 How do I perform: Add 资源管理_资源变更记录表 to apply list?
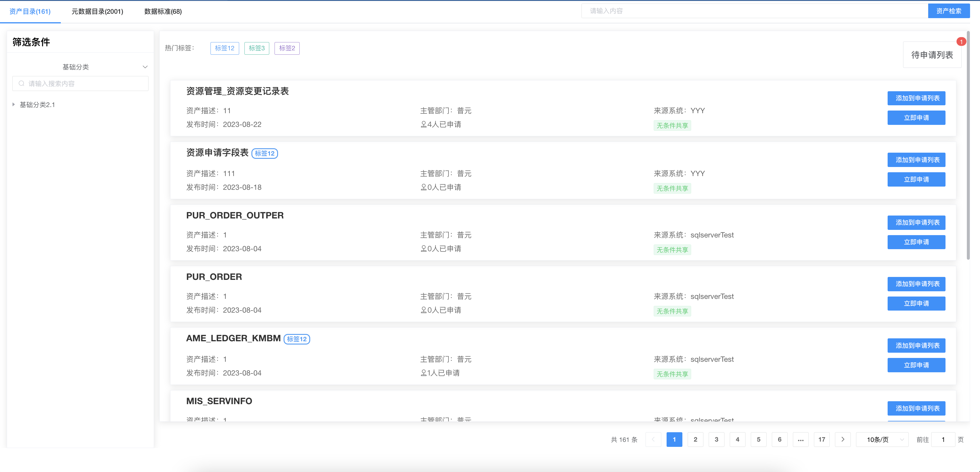916,98
